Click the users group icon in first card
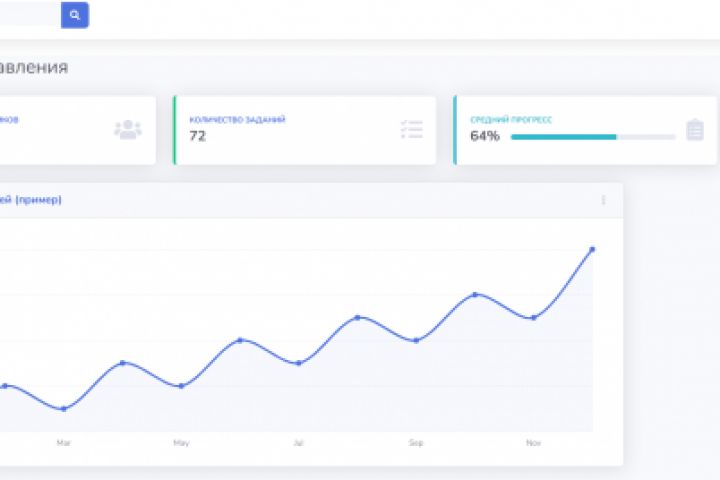This screenshot has height=480, width=720. (x=128, y=130)
